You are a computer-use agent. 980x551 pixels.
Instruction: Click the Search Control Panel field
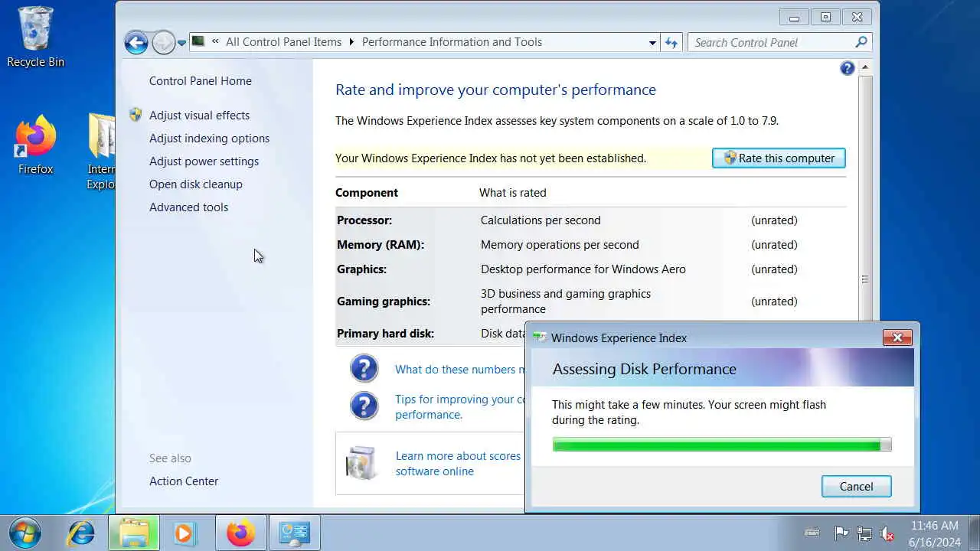[779, 43]
